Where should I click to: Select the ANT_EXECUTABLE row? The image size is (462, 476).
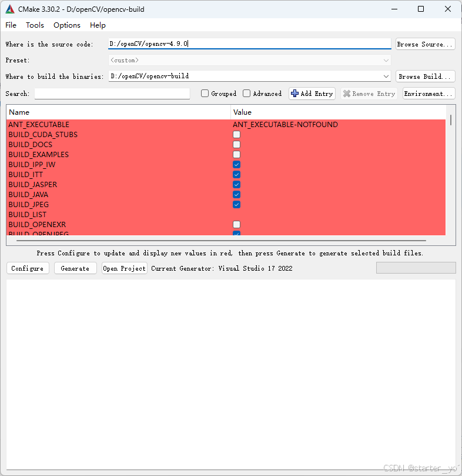[226, 125]
